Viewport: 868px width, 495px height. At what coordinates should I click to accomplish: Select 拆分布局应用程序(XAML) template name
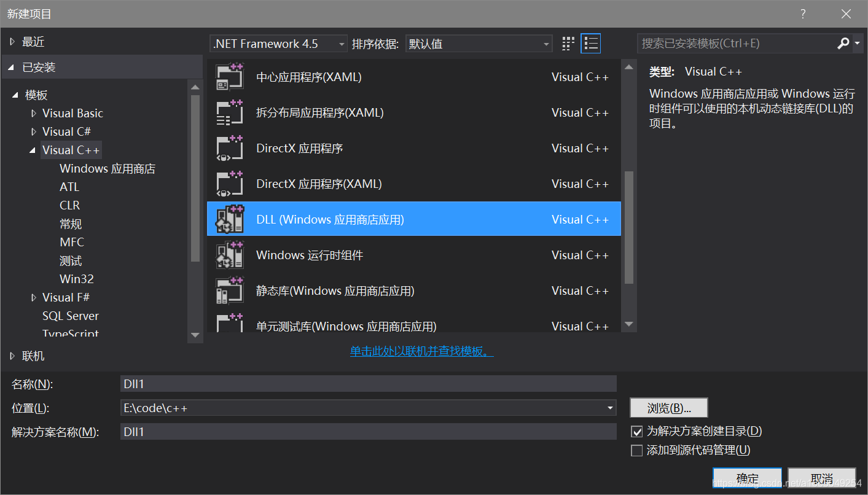click(x=320, y=113)
